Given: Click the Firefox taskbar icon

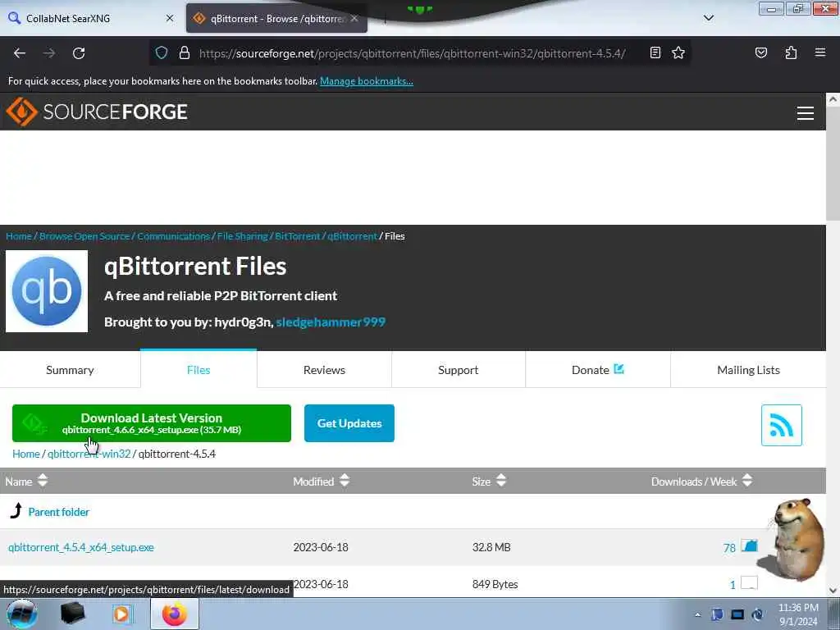Looking at the screenshot, I should coord(175,614).
